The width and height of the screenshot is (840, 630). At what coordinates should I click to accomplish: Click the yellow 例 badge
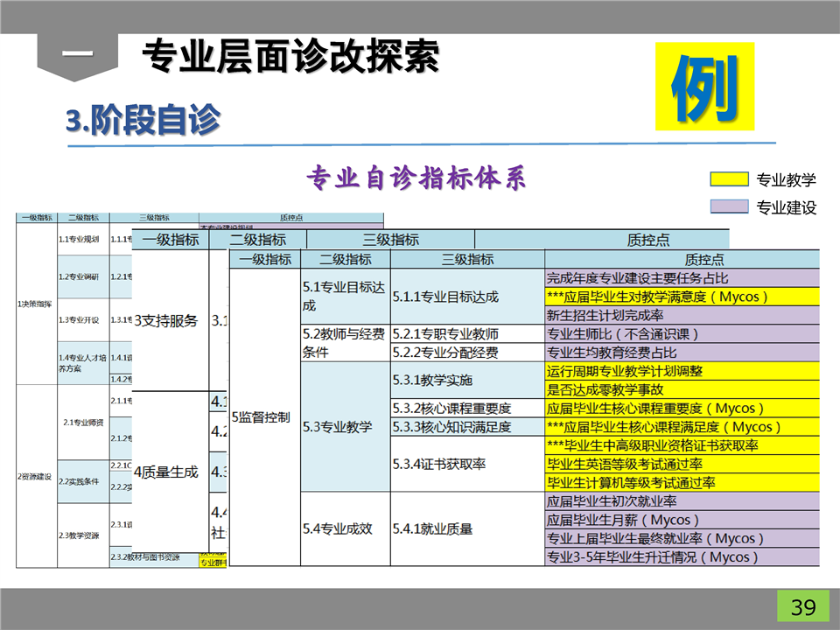coord(704,87)
